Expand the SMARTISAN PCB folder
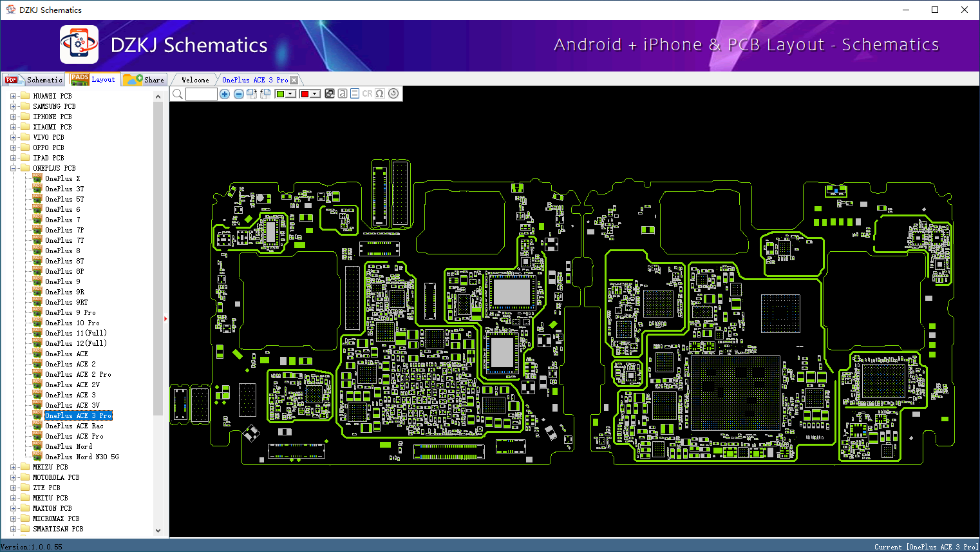980x552 pixels. tap(13, 529)
